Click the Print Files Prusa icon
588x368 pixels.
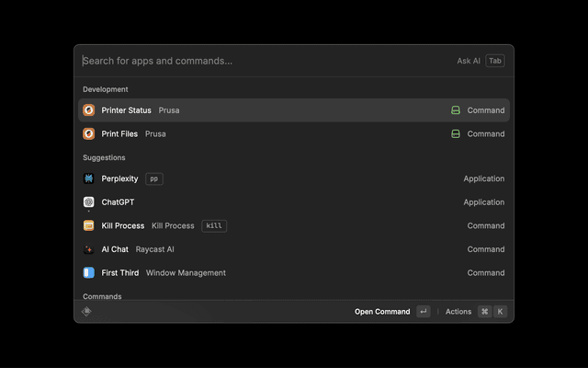click(89, 133)
